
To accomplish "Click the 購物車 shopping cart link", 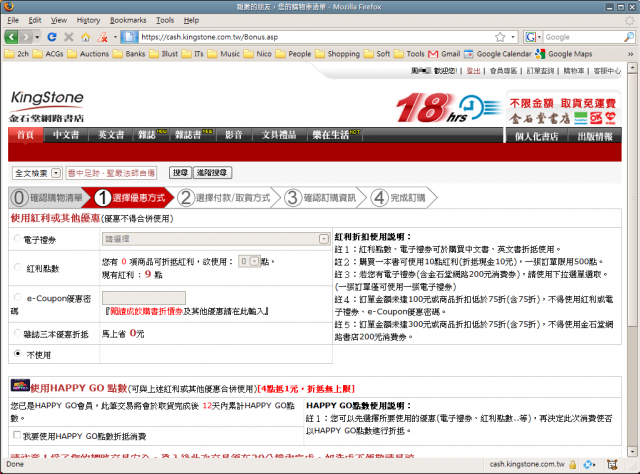I will (x=573, y=71).
